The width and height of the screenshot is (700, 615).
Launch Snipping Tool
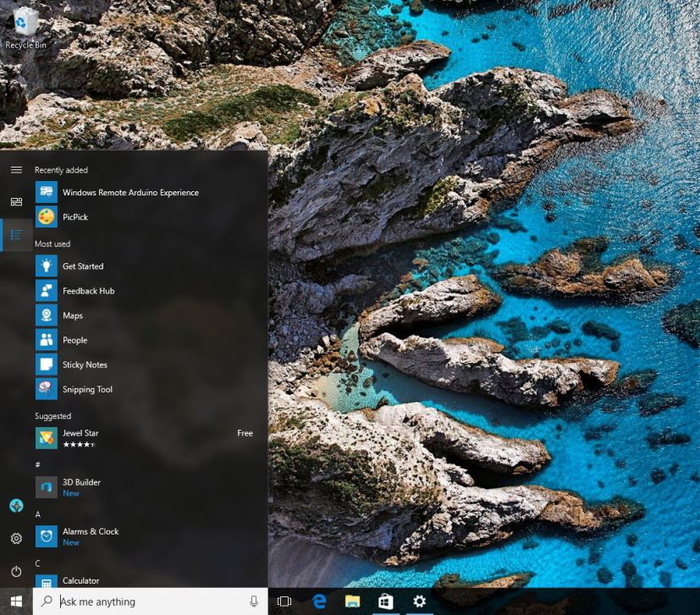[87, 389]
